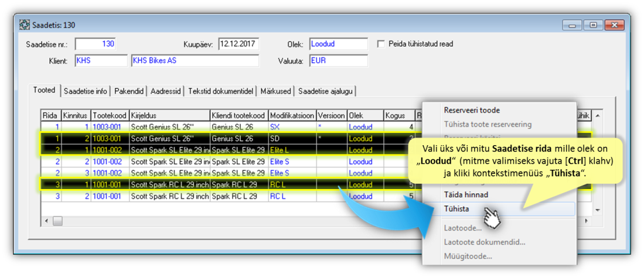Click the vertical scrollbar up arrow
Viewport: 644px width, 278px height.
pos(597,116)
